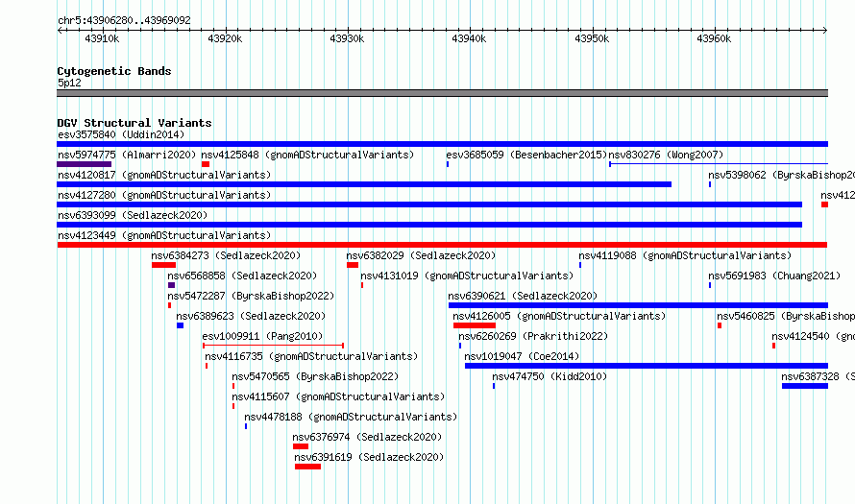Click the esv3685059 (Besenbacher2015) label
This screenshot has width=855, height=504.
[526, 155]
